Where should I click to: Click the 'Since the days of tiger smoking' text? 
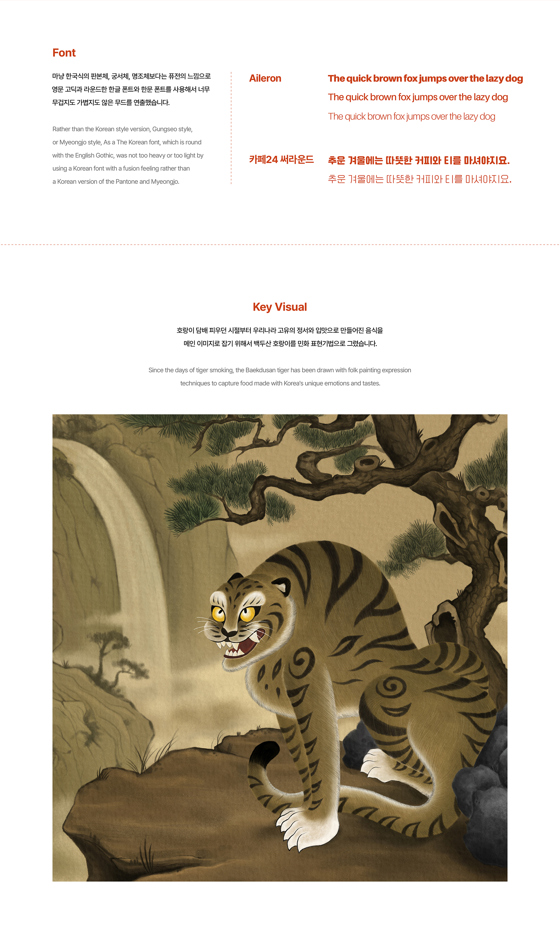click(280, 376)
